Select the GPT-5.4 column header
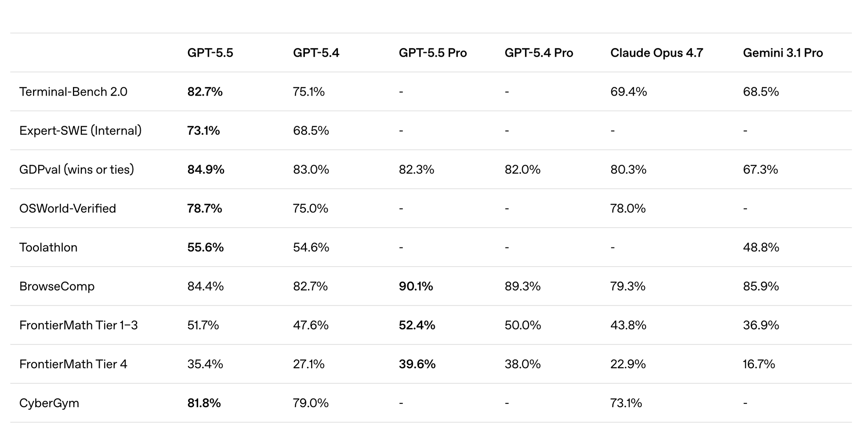 [x=316, y=53]
